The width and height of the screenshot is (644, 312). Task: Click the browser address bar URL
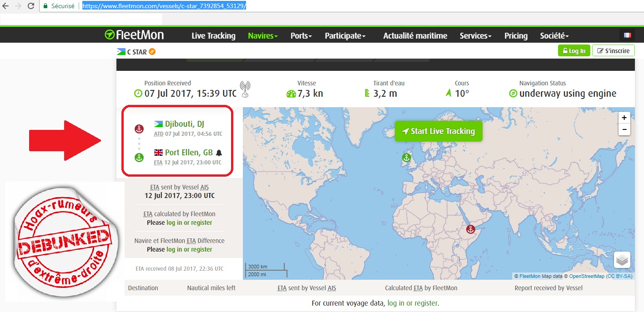164,6
